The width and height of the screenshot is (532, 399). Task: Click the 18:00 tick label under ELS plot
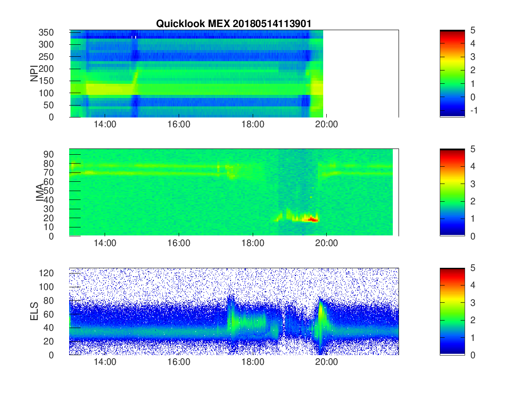(x=253, y=362)
